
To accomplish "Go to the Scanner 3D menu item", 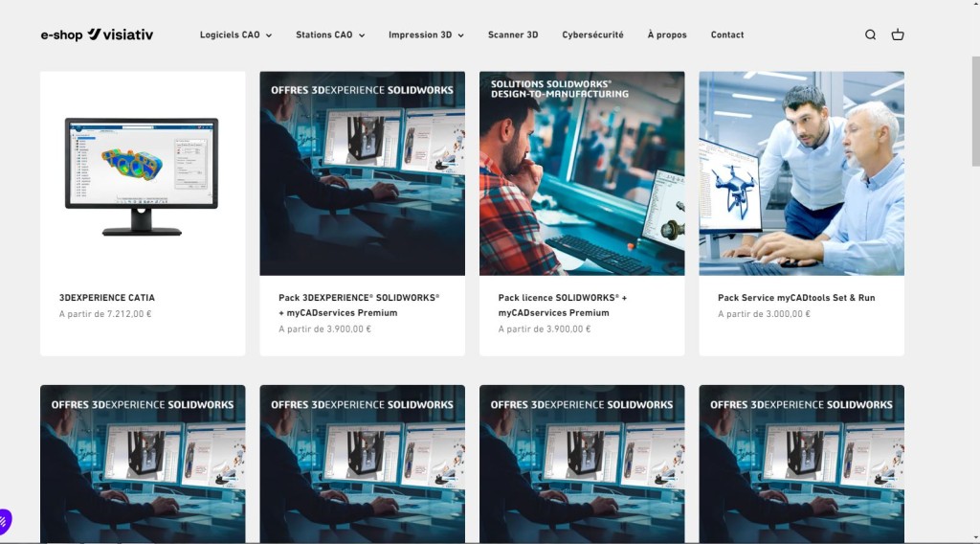I will [x=513, y=34].
